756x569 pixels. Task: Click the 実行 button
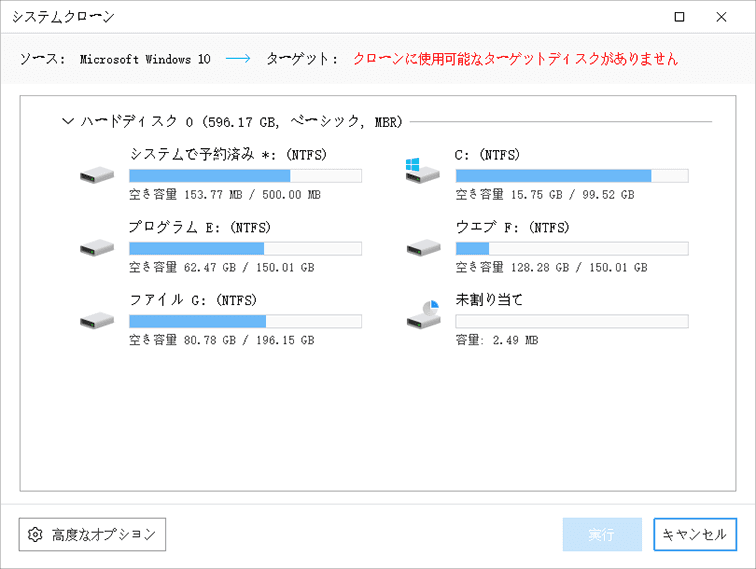602,535
